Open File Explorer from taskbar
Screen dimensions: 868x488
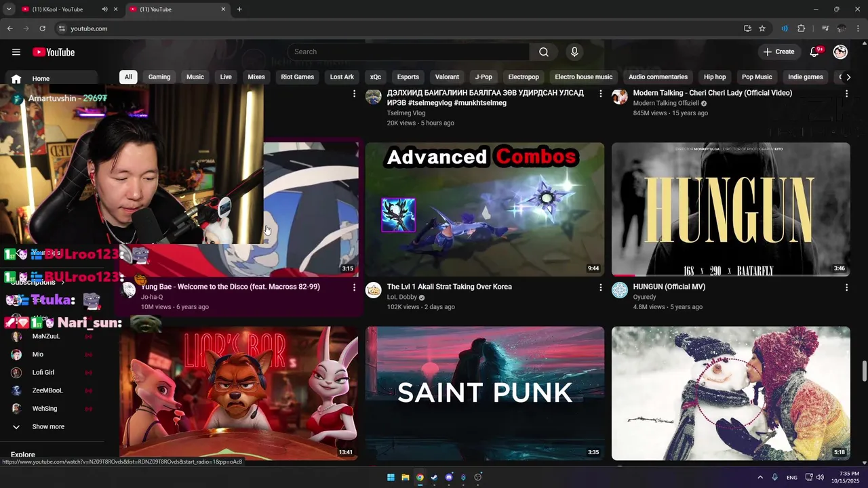(406, 477)
